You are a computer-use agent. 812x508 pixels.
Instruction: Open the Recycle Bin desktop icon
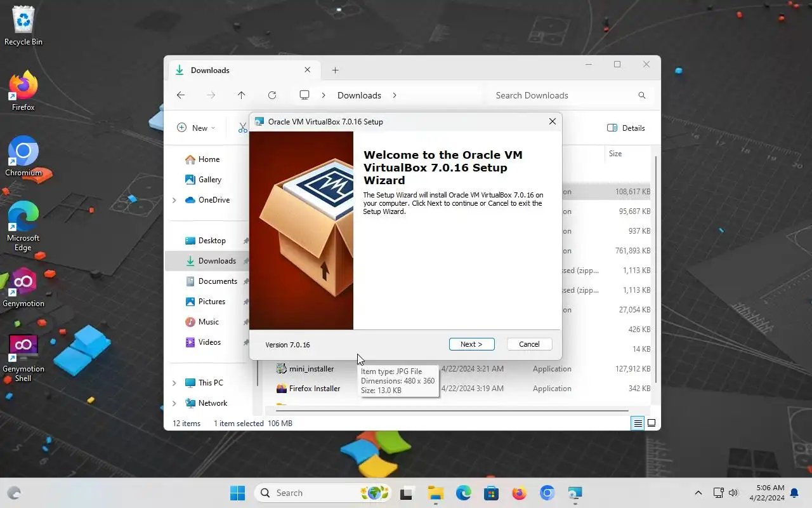click(23, 26)
